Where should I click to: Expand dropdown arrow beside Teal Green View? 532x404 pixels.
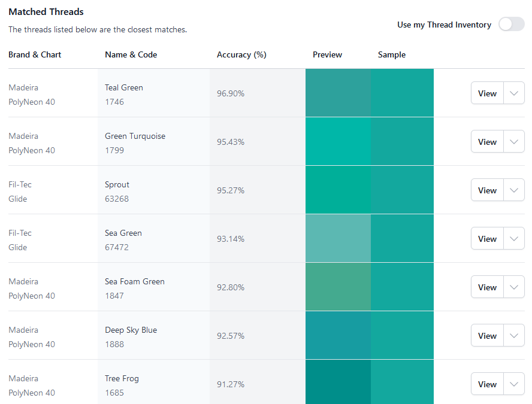[x=514, y=93]
